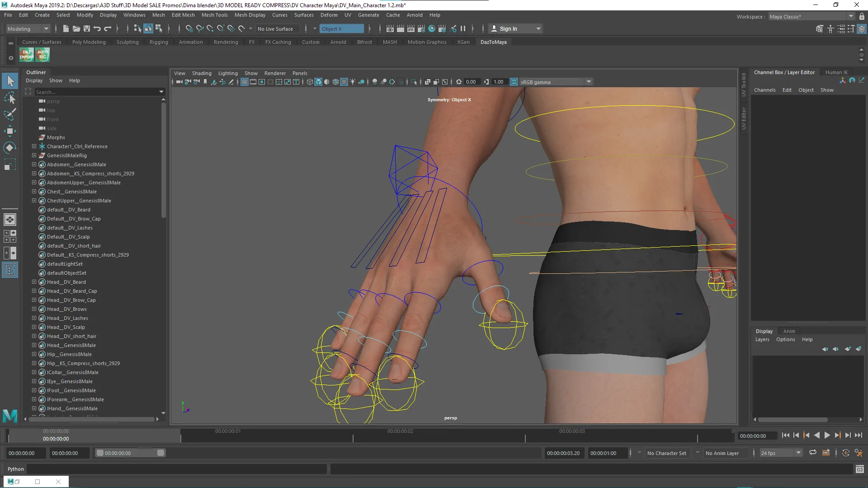Viewport: 868px width, 488px height.
Task: Select the Lasso tool in the toolbox
Action: pyautogui.click(x=10, y=98)
